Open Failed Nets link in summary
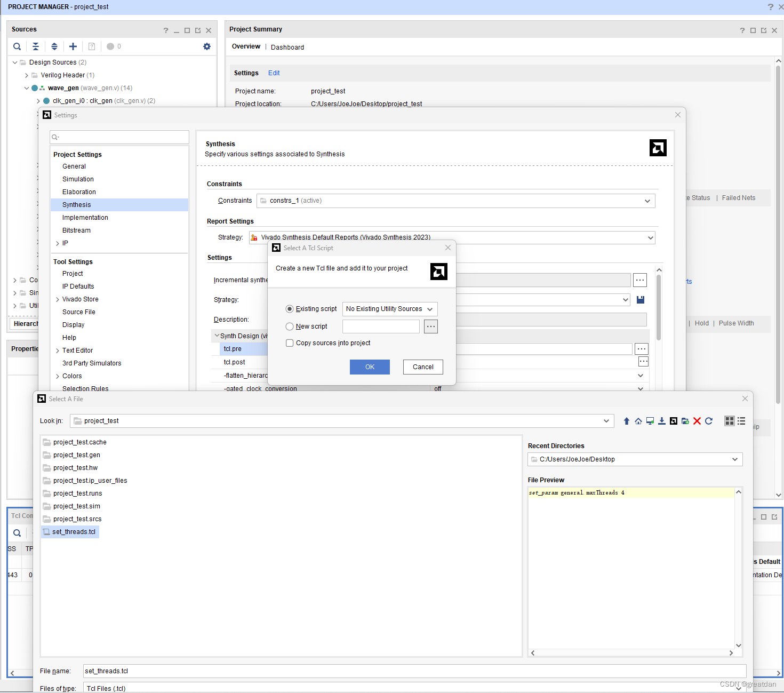 (x=739, y=198)
